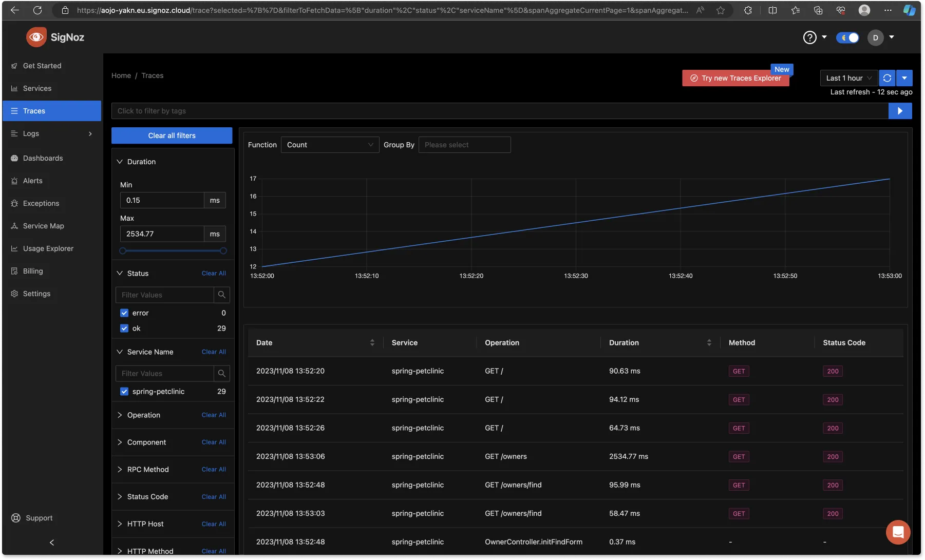This screenshot has width=925, height=560.
Task: Open the chat support bubble
Action: pos(898,532)
